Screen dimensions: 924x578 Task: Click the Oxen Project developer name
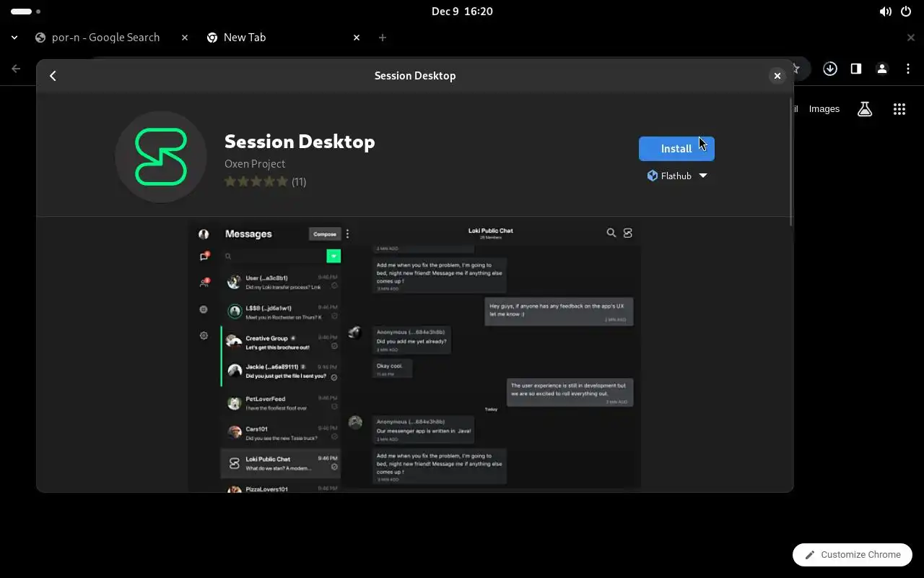[x=255, y=164]
